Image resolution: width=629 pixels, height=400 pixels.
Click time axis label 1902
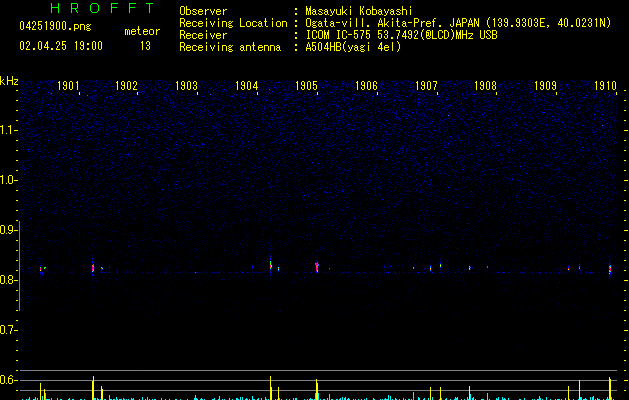pyautogui.click(x=126, y=86)
